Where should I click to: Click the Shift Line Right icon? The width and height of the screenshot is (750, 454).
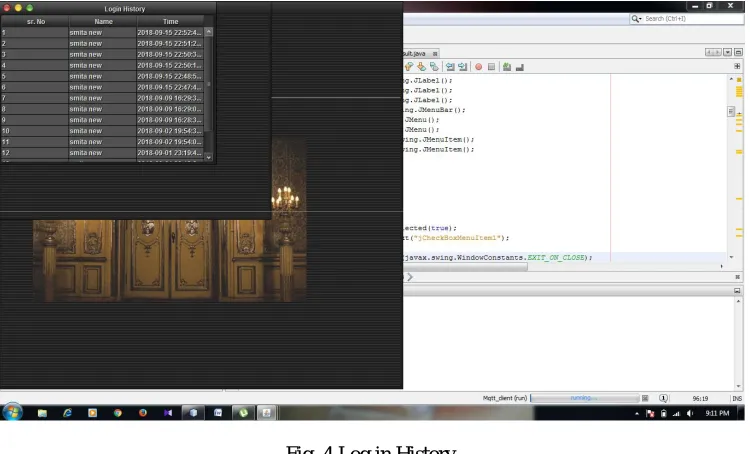(x=462, y=67)
